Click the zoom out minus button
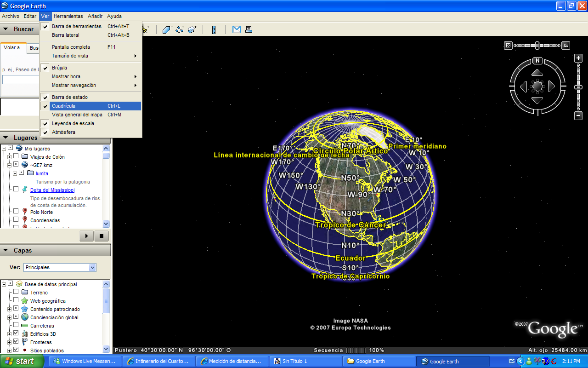 pos(579,116)
